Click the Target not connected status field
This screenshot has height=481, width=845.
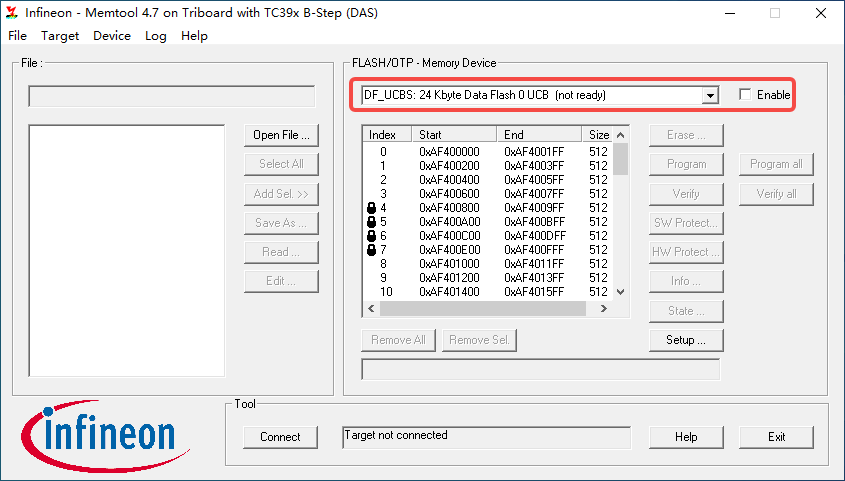[x=486, y=437]
